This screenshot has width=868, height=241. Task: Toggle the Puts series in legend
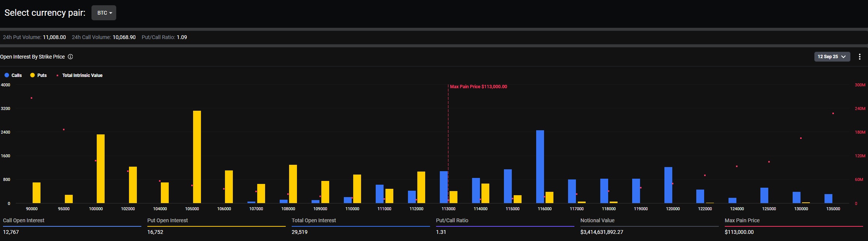(42, 75)
